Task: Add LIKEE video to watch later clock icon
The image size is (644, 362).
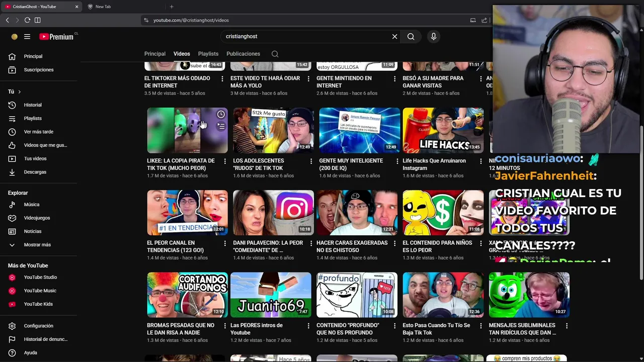Action: 221,115
